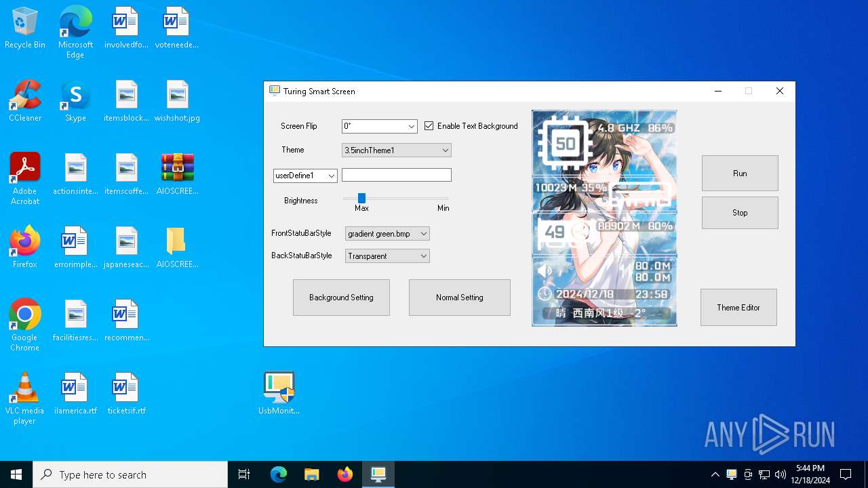This screenshot has height=488, width=868.
Task: Click the Edge taskbar icon
Action: pos(279,474)
